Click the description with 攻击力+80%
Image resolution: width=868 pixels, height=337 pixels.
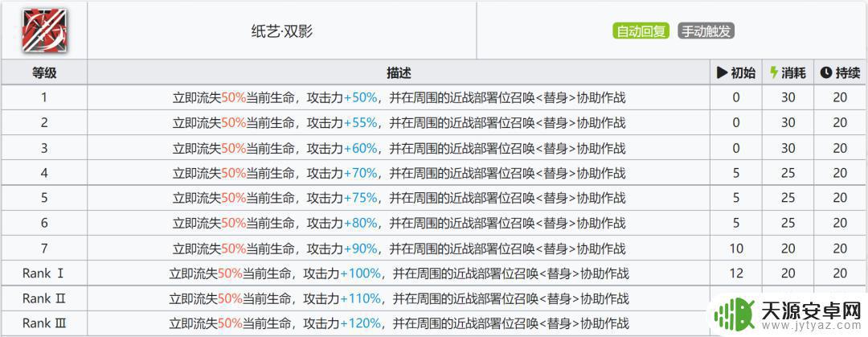[x=399, y=224]
